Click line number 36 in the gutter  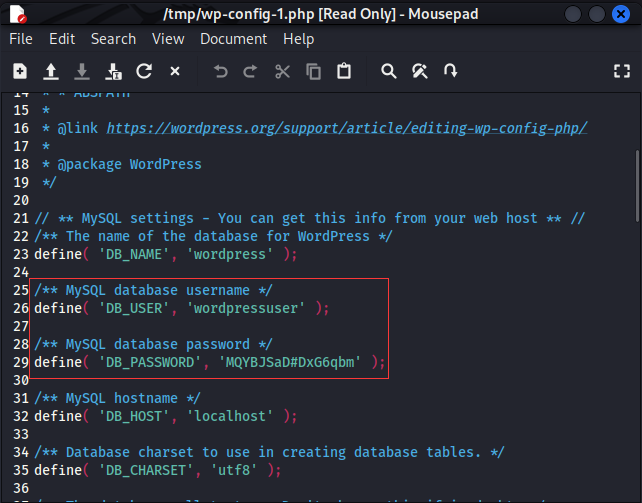21,488
